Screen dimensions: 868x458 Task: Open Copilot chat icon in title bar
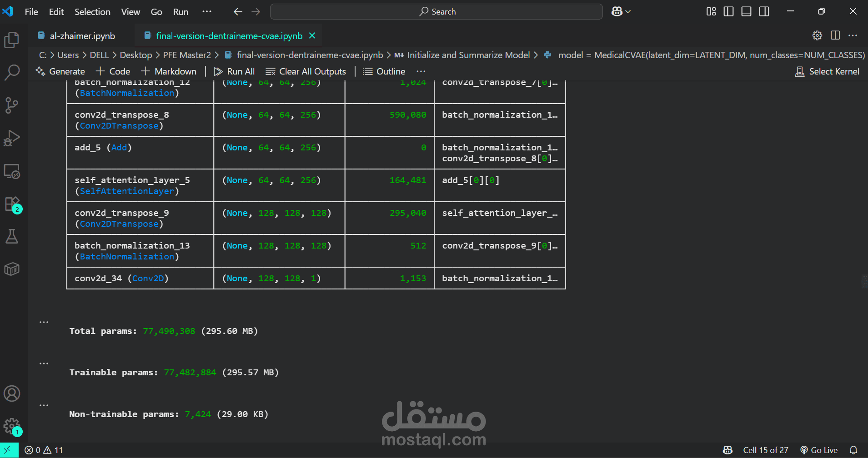[x=617, y=11]
